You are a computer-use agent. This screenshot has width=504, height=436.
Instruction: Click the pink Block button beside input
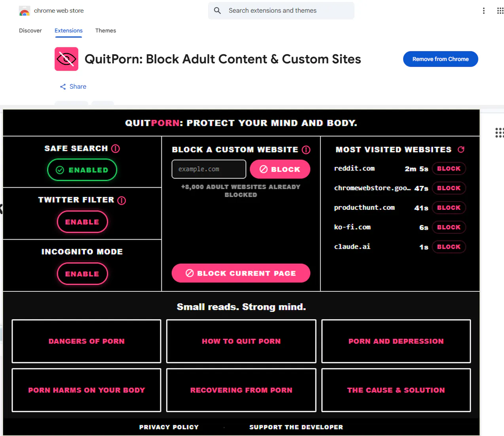coord(280,169)
